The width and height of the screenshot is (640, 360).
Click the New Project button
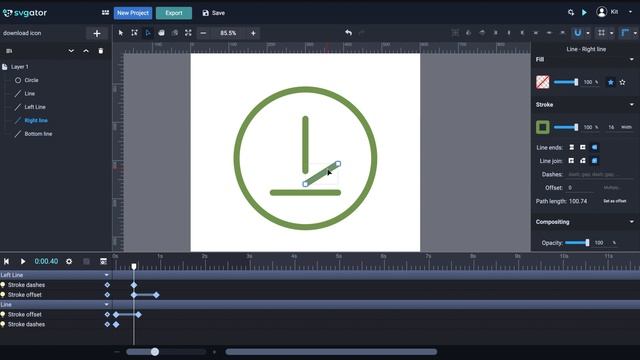click(133, 13)
